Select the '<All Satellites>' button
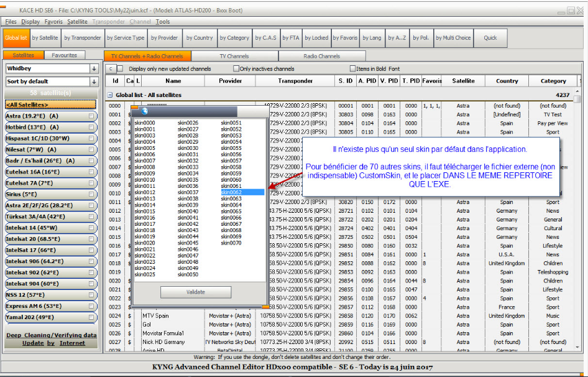 tap(50, 105)
